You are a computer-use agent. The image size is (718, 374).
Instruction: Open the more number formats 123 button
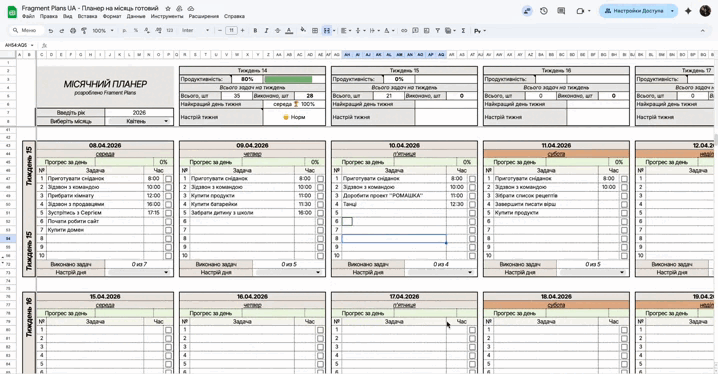pyautogui.click(x=169, y=31)
